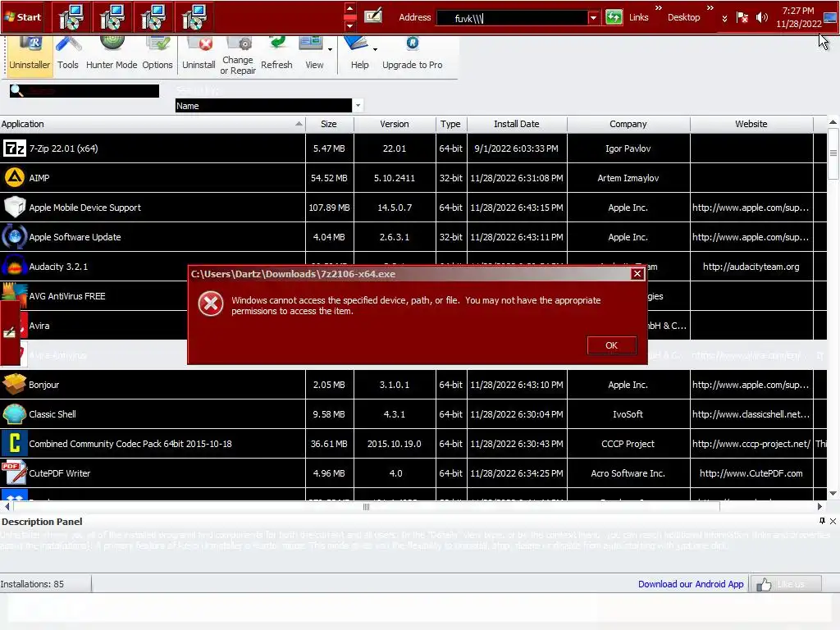This screenshot has width=840, height=630.
Task: Click the Action Center flag tray icon
Action: click(742, 18)
